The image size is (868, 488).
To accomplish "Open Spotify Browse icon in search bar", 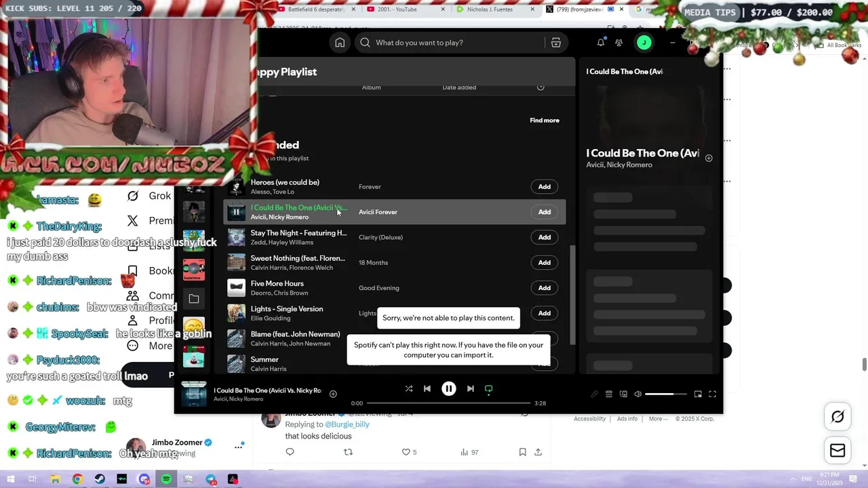I will point(556,43).
